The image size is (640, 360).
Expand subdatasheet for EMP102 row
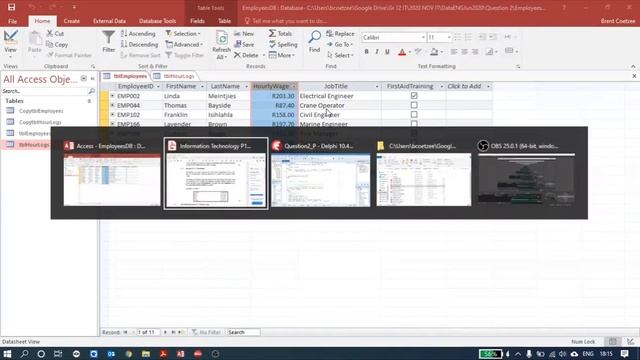[x=112, y=115]
